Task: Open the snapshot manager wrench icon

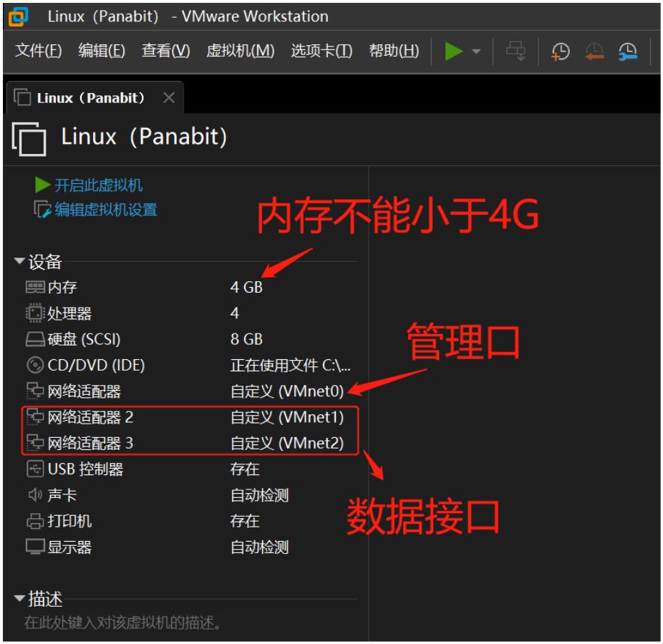Action: click(x=627, y=52)
